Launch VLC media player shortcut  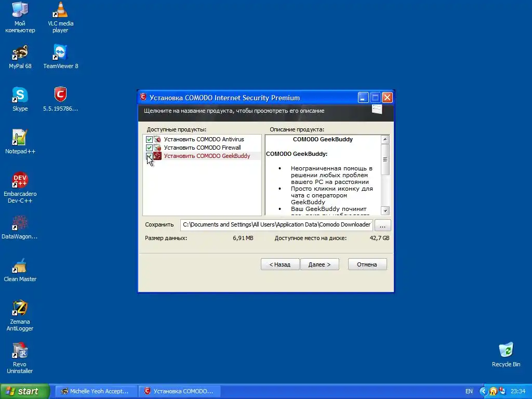(x=60, y=17)
